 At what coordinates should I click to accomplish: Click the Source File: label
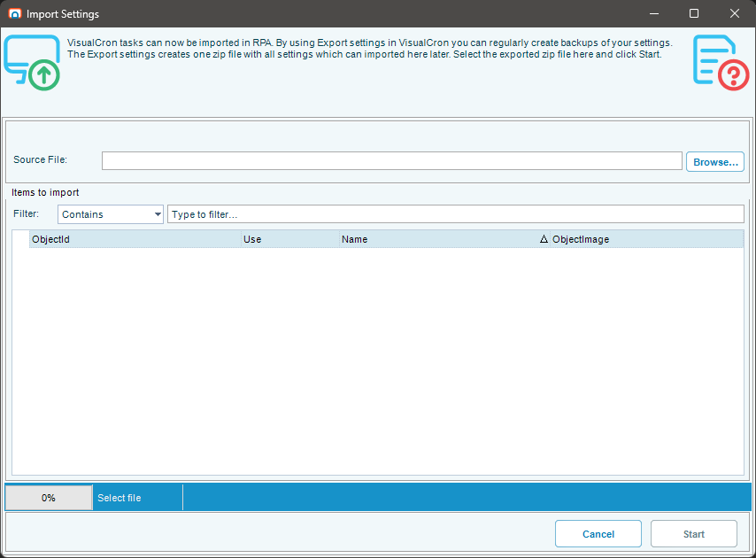(40, 159)
